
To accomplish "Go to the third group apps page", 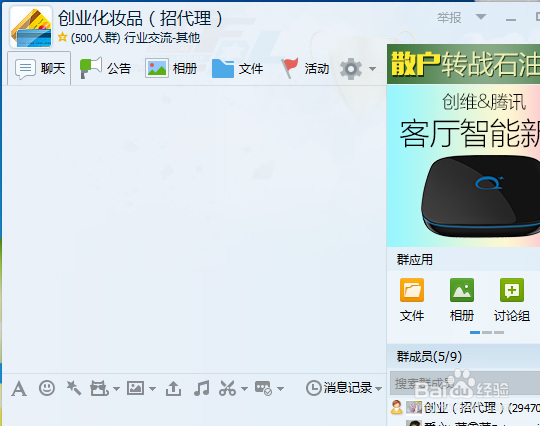I will click(x=499, y=332).
